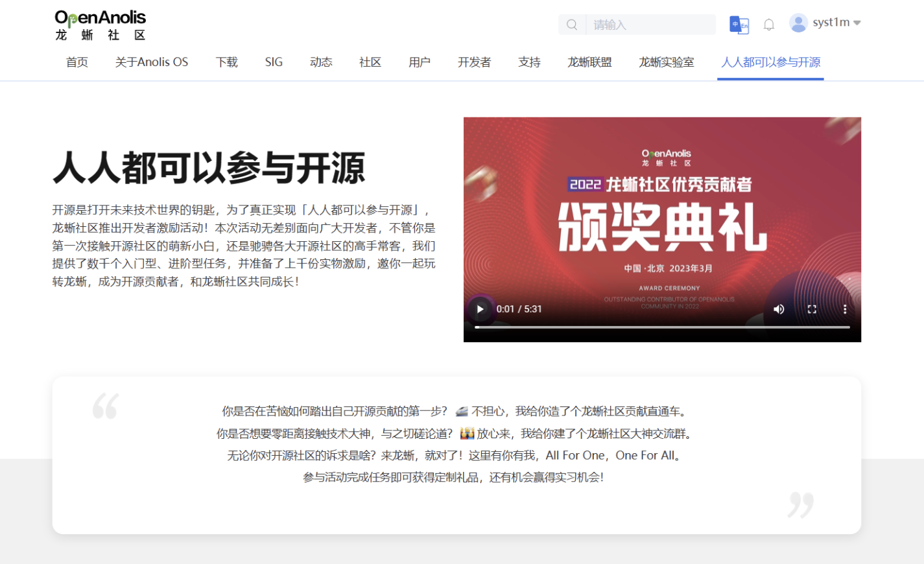The image size is (924, 564).
Task: Select the 下载 menu item
Action: [x=226, y=62]
